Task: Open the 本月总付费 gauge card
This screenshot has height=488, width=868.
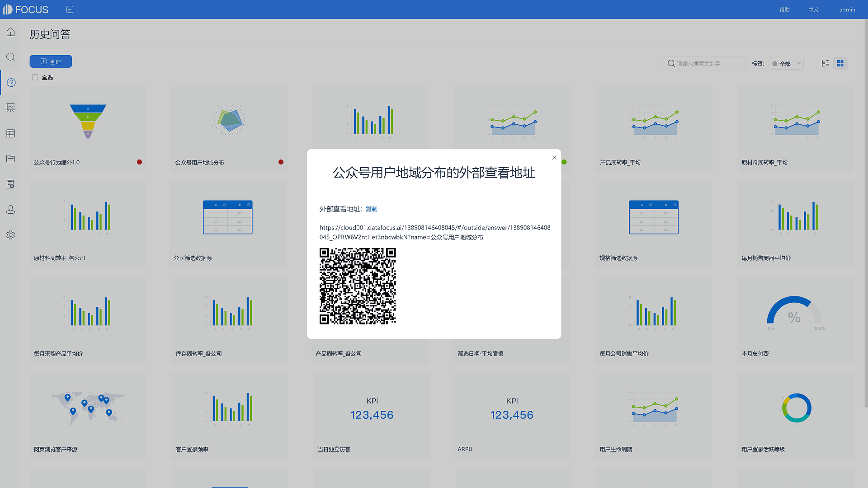Action: coord(796,320)
